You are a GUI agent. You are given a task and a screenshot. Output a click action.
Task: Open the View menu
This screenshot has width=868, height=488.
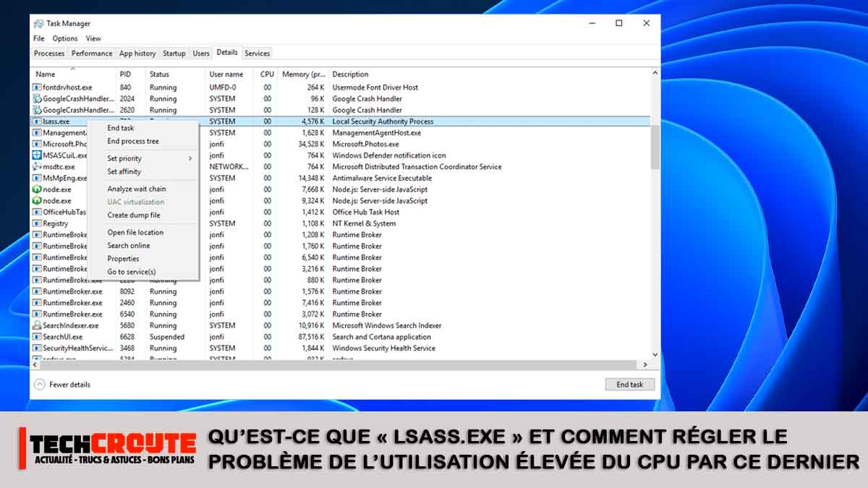coord(93,38)
